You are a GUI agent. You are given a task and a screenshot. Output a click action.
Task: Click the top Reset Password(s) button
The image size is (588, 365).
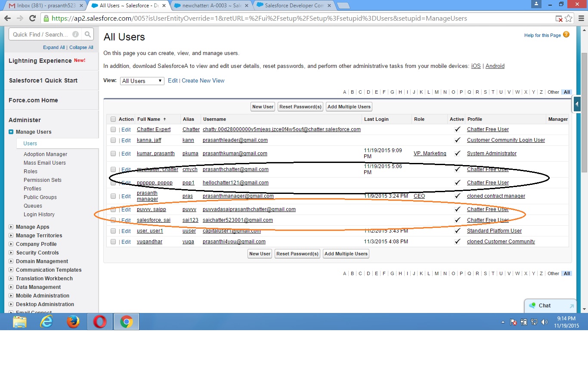tap(300, 107)
